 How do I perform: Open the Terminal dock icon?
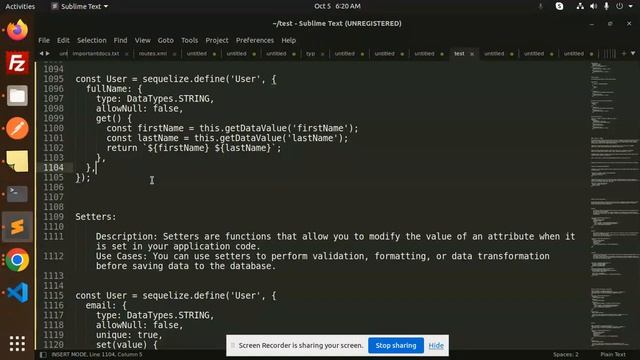pyautogui.click(x=17, y=194)
